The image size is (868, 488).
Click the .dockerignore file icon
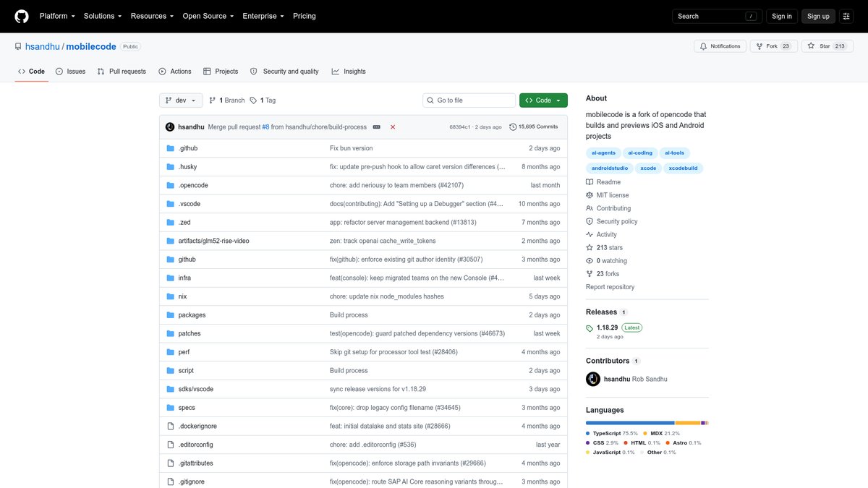point(171,427)
